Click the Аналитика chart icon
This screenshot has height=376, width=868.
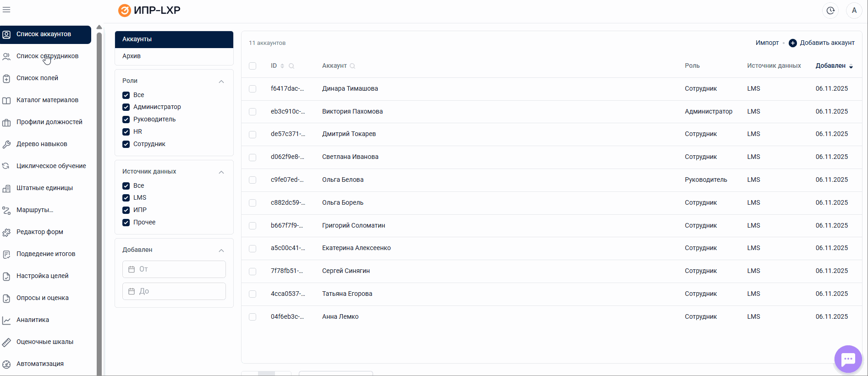click(6, 320)
